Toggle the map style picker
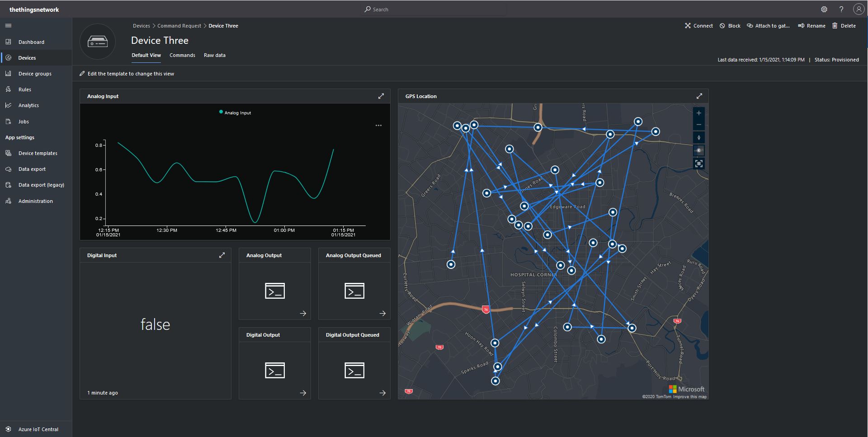 pos(698,150)
